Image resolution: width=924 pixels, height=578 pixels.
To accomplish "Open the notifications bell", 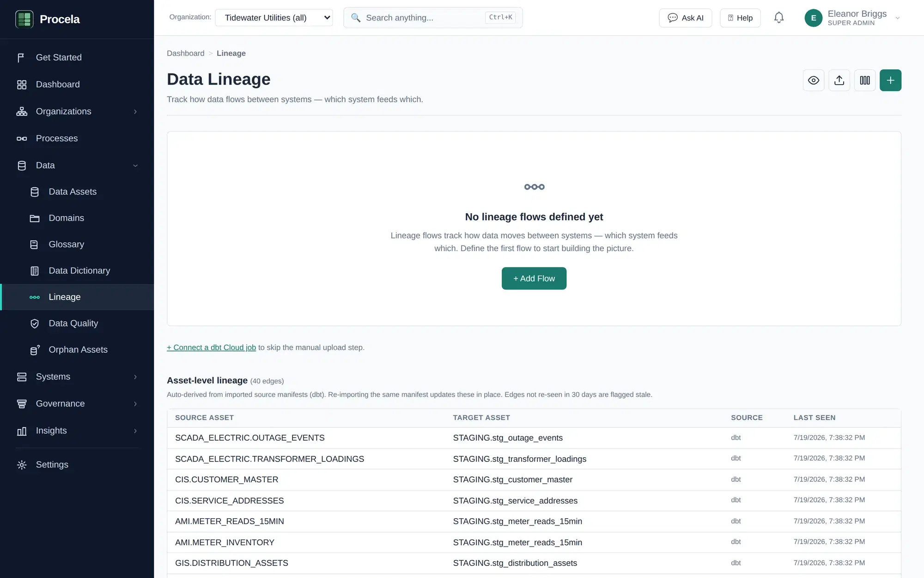I will coord(779,18).
